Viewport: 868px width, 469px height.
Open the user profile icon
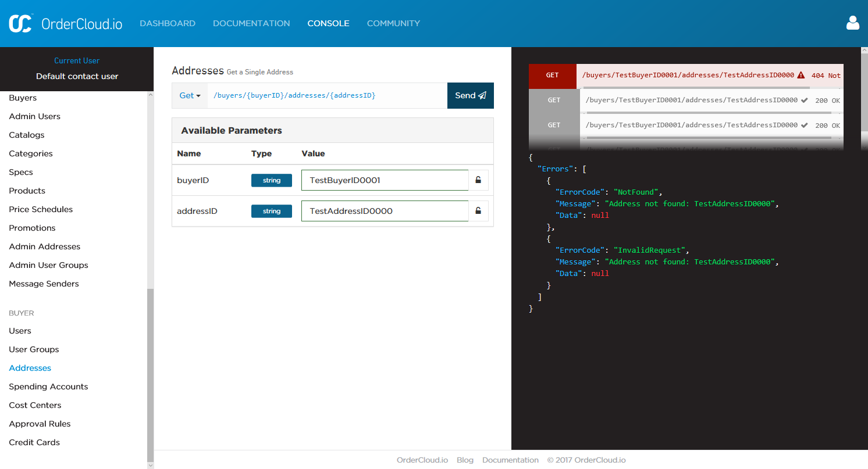[x=852, y=23]
